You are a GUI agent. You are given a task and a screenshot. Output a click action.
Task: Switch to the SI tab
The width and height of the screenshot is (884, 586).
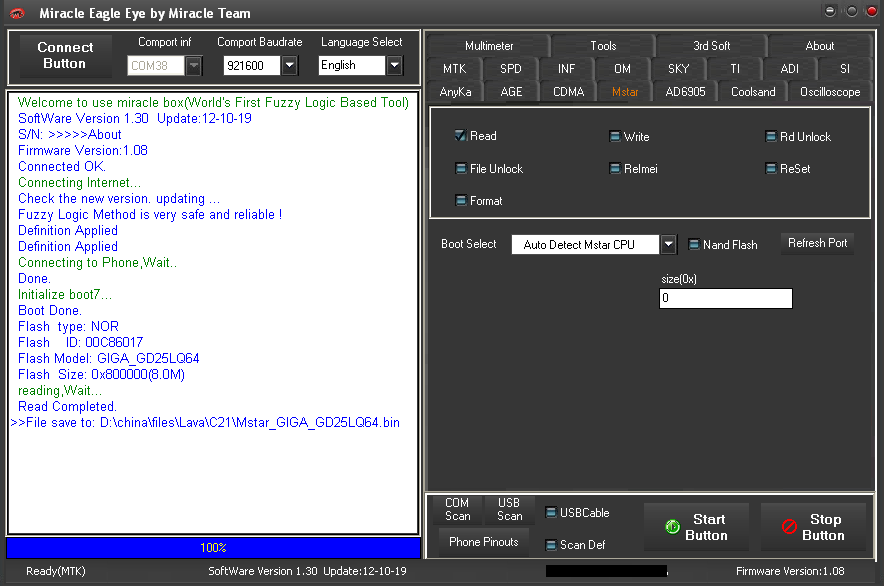[845, 69]
